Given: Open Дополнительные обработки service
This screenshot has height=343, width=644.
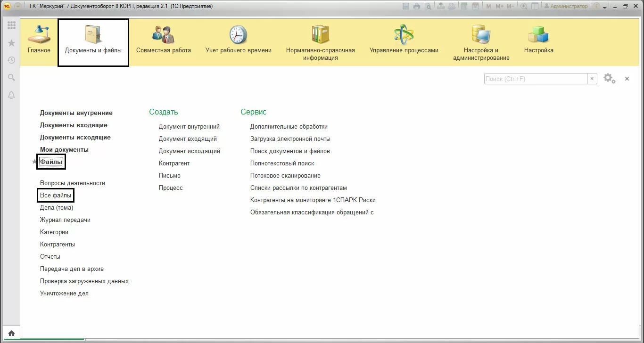Looking at the screenshot, I should pos(289,126).
